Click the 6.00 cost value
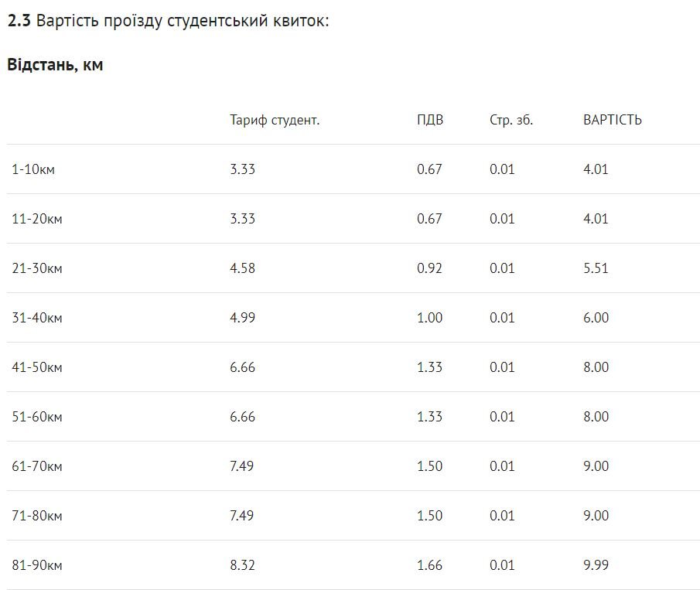Viewport: 700px width, 590px height. tap(596, 318)
